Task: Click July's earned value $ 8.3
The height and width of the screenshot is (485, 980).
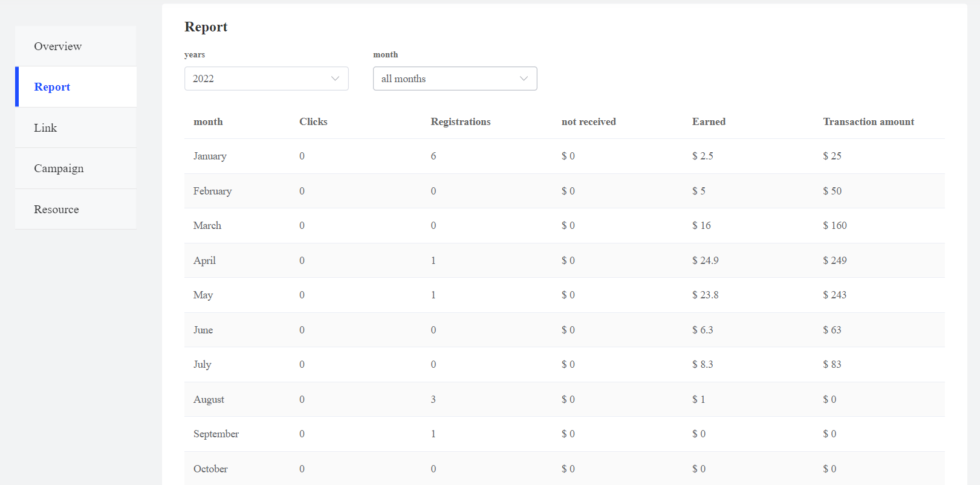Action: tap(703, 364)
